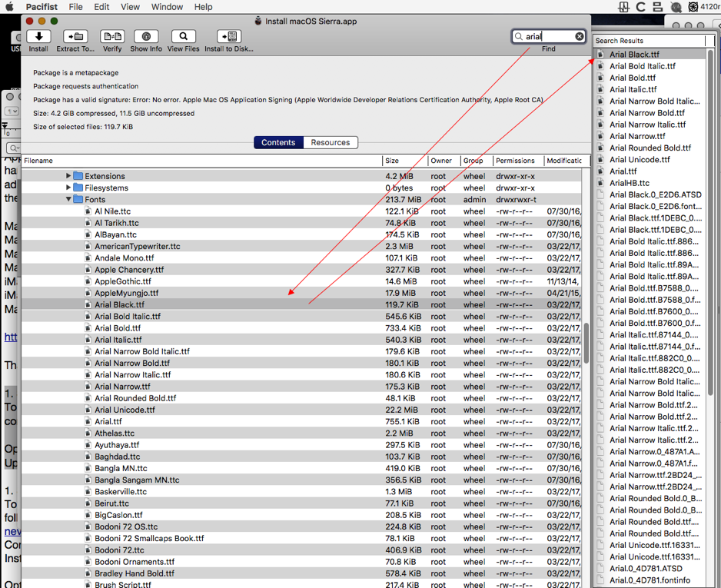This screenshot has height=588, width=721.
Task: Select Arial Bold Italic.ttf in file list
Action: coord(128,317)
